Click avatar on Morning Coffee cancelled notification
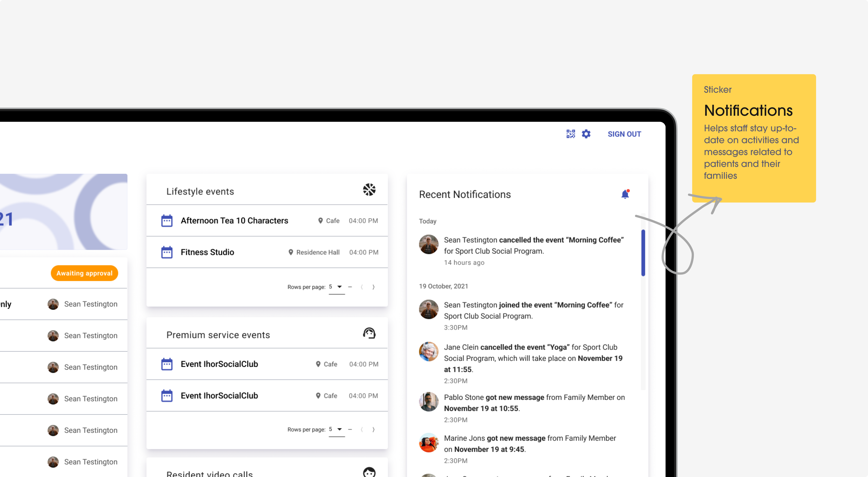 click(x=429, y=244)
